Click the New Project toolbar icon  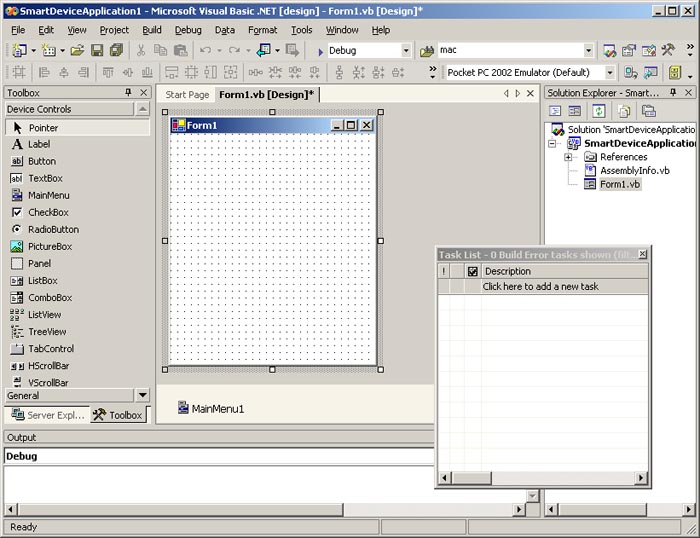click(x=19, y=50)
